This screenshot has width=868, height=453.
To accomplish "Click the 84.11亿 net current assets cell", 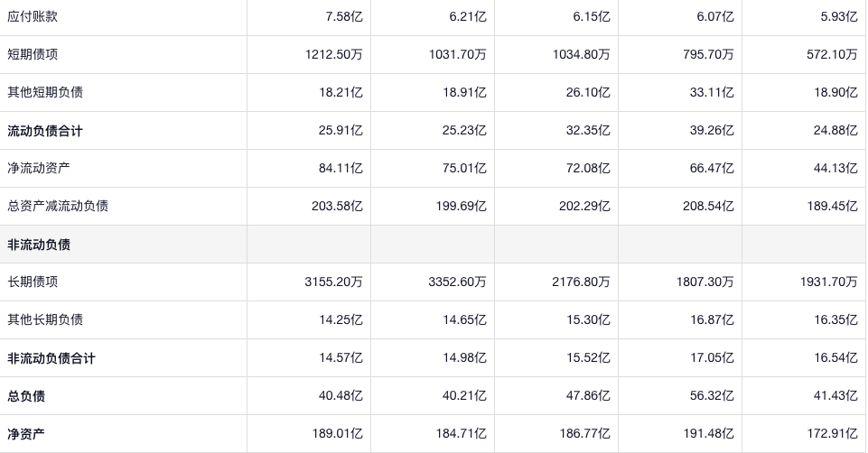I will [338, 168].
